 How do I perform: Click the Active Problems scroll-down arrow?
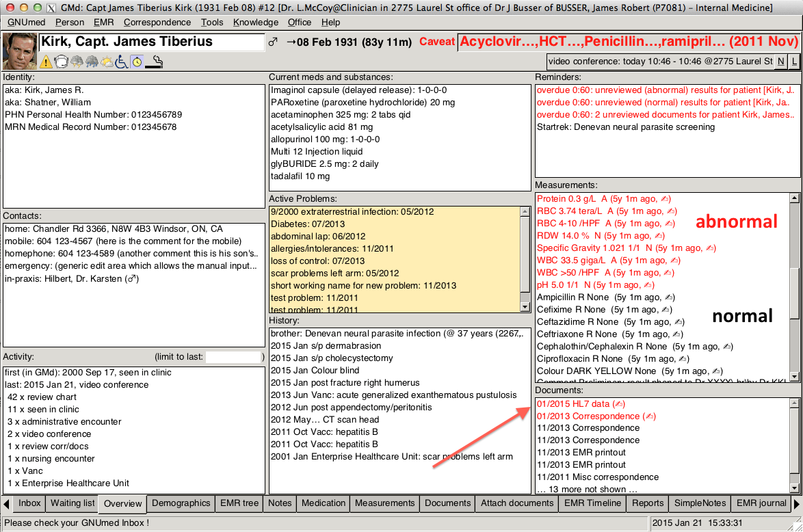point(525,307)
